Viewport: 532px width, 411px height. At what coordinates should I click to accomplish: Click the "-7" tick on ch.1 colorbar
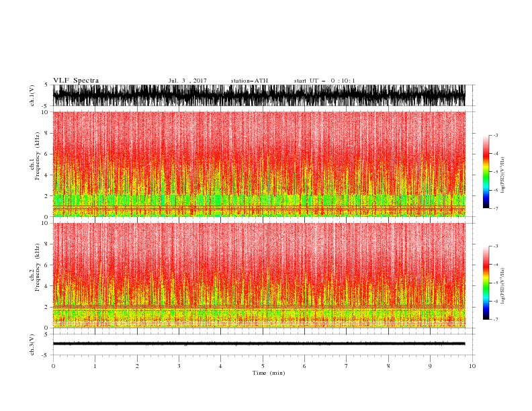coord(496,208)
